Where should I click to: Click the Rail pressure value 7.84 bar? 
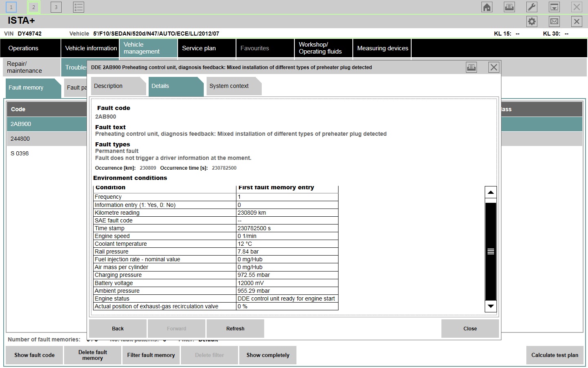248,251
